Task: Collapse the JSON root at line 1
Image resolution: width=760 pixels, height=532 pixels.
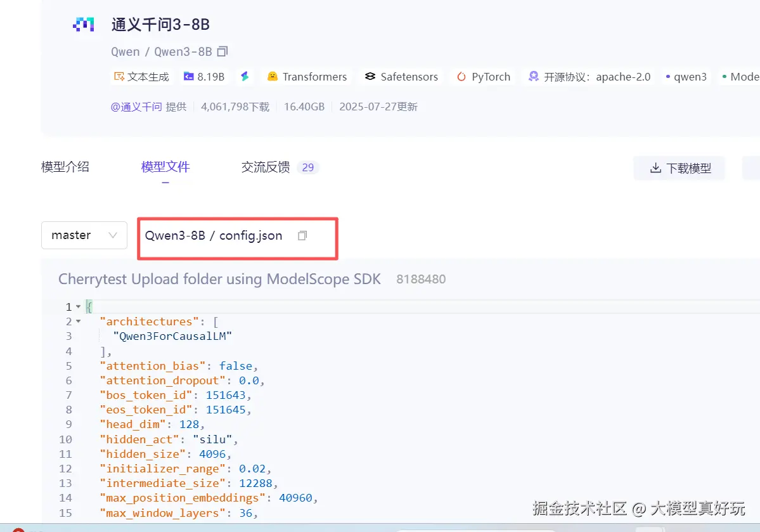Action: [x=78, y=306]
